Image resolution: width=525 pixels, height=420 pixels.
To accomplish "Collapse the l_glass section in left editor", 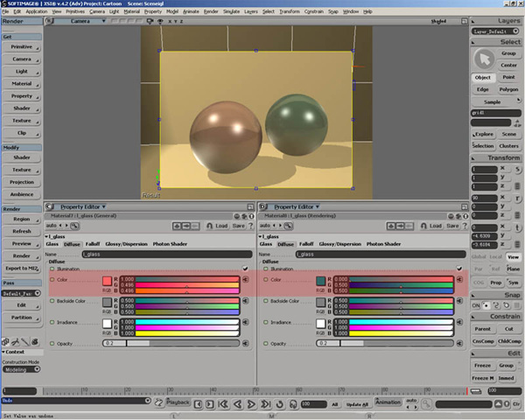I will coord(46,236).
